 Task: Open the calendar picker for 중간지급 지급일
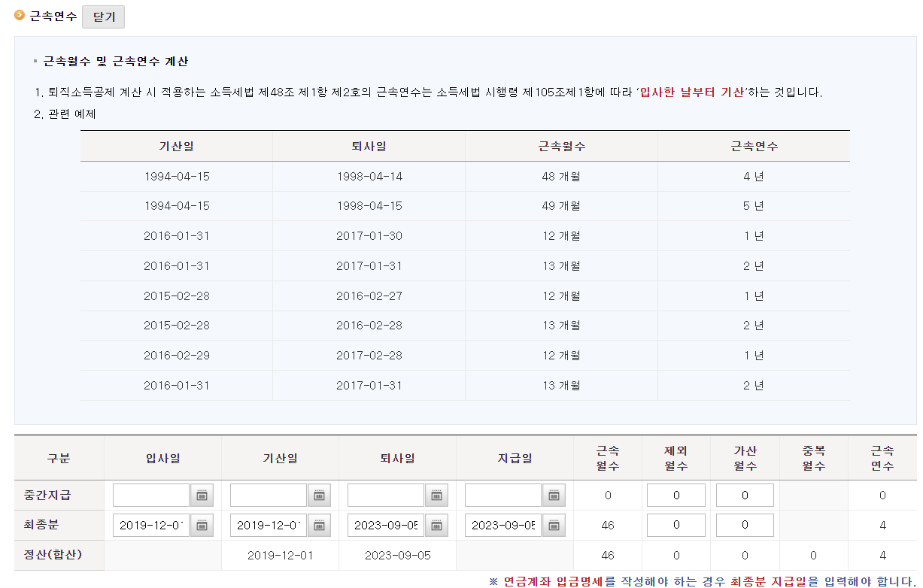(555, 495)
